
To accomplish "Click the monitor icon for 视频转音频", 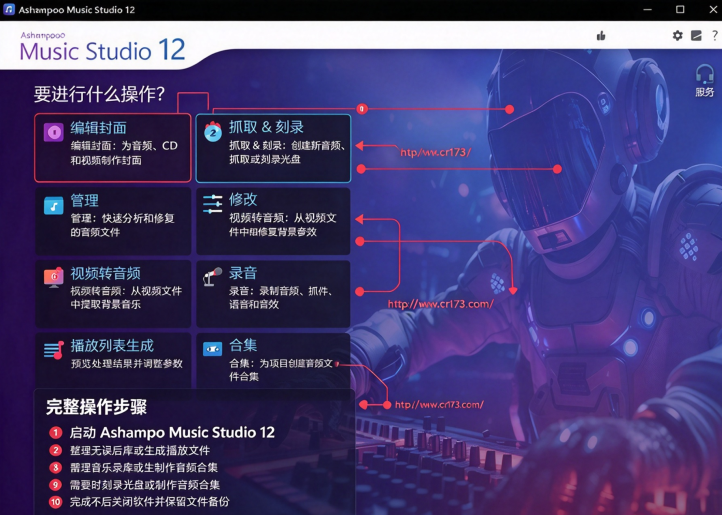I will click(53, 277).
